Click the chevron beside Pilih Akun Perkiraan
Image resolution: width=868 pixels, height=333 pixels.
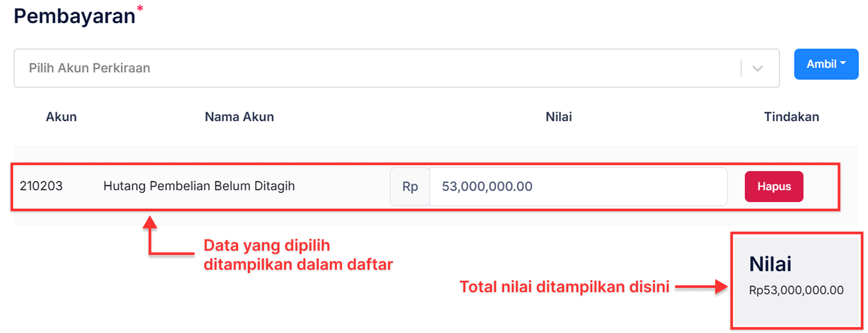(758, 68)
